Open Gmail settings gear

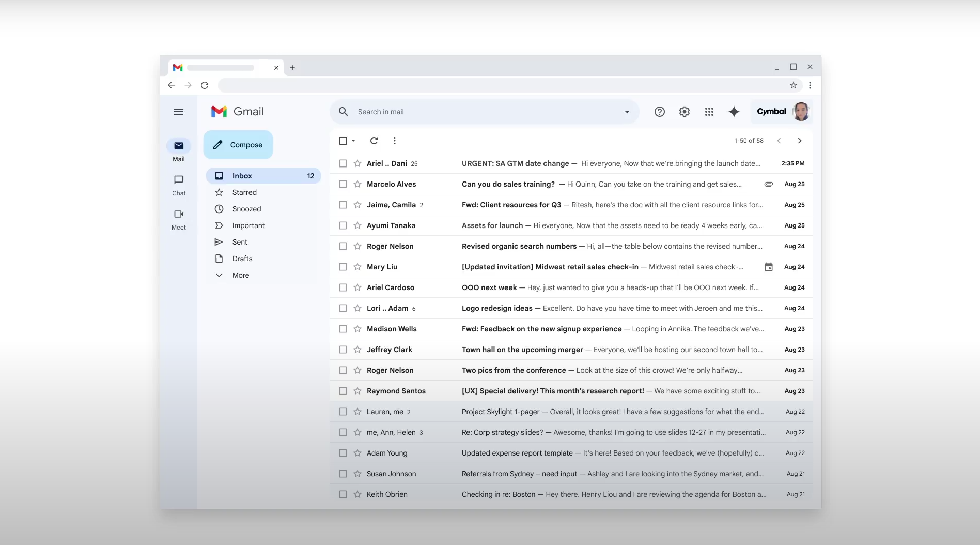pos(684,112)
